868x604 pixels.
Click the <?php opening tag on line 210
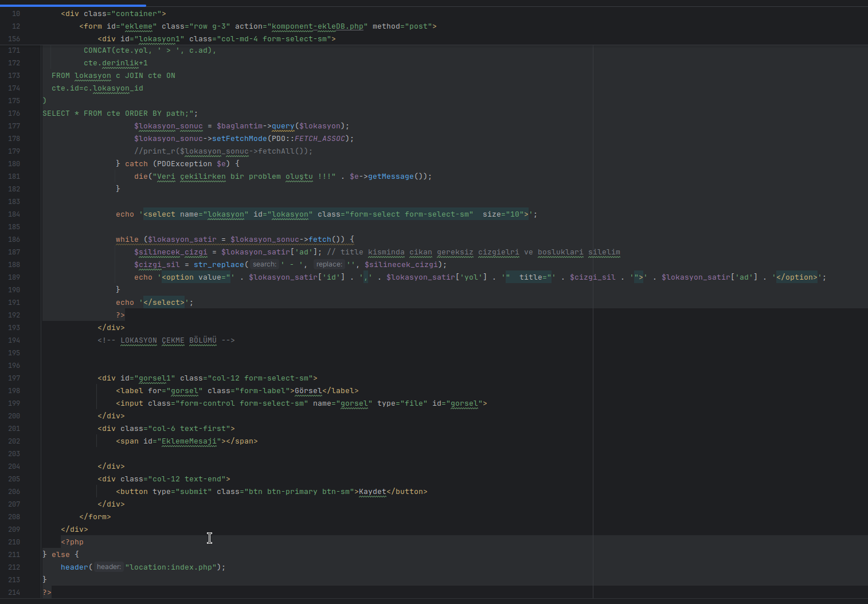tap(72, 542)
